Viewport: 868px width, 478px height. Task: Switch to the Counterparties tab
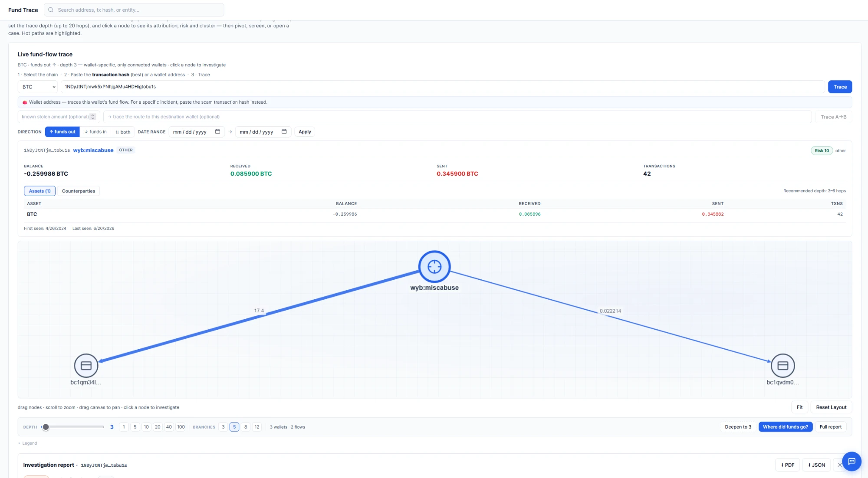coord(79,191)
